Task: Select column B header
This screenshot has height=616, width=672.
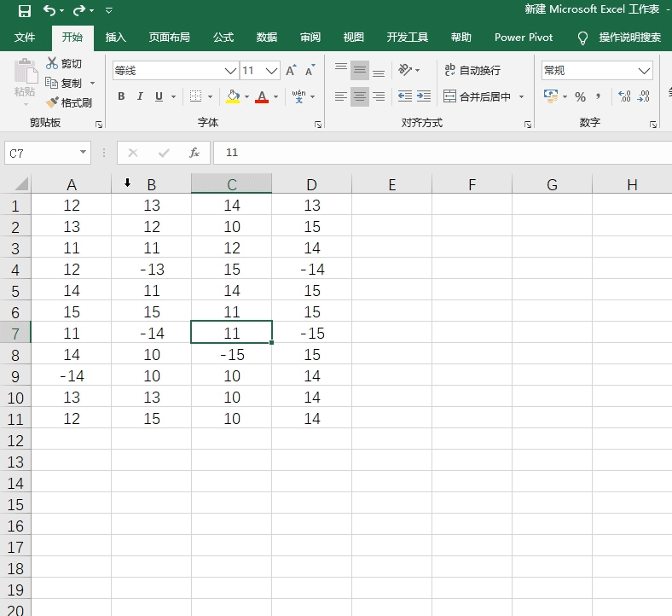Action: 151,183
